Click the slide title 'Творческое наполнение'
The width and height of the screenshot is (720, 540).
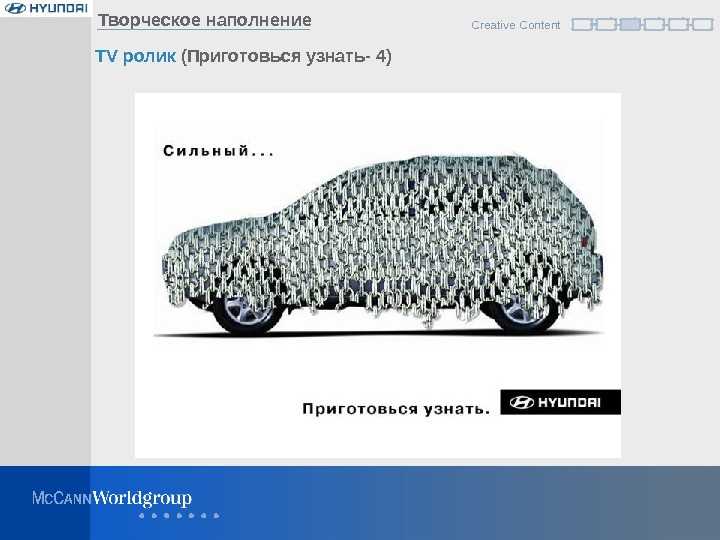pyautogui.click(x=204, y=20)
